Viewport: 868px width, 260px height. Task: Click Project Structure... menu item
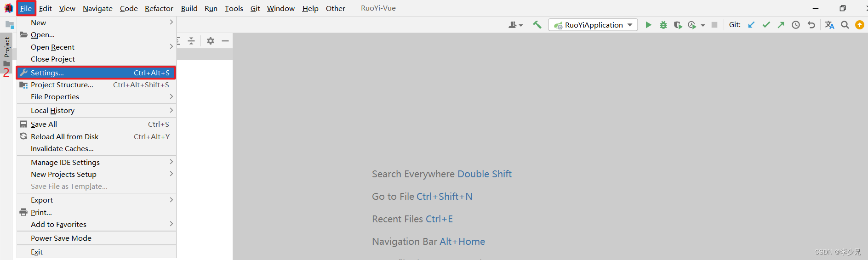pos(97,85)
